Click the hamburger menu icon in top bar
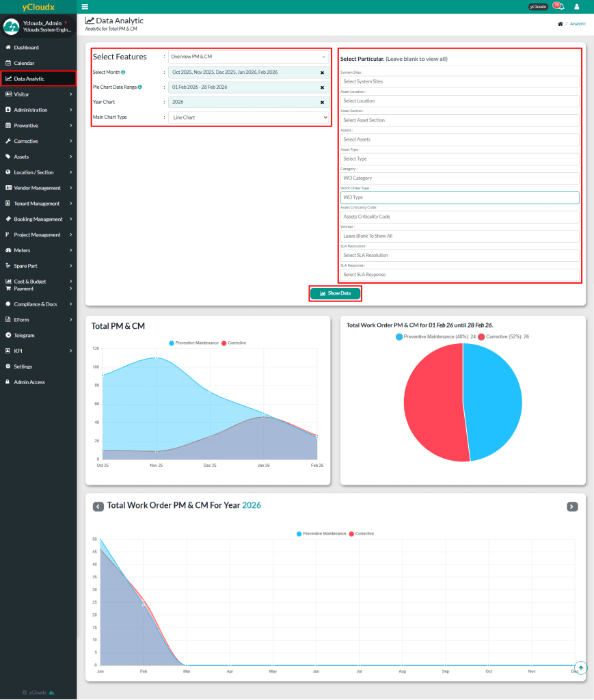The height and width of the screenshot is (700, 594). point(85,6)
